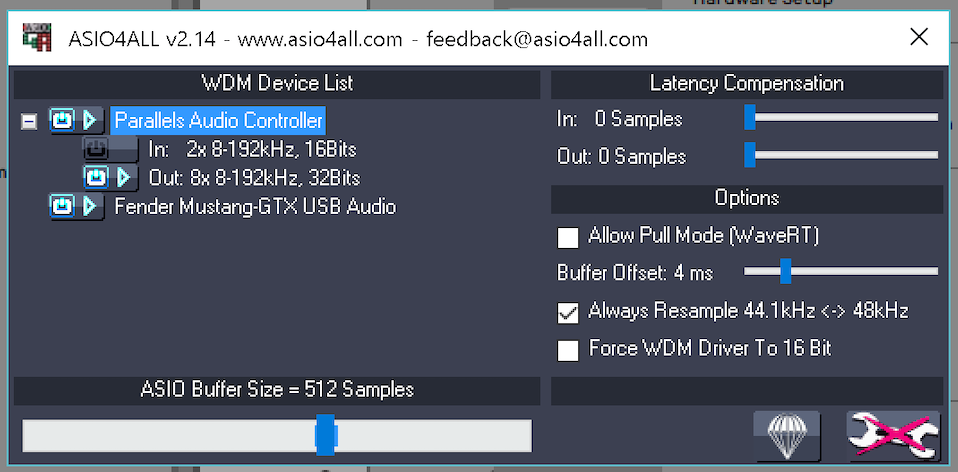The height and width of the screenshot is (472, 958).
Task: Enable Allow Pull Mode (WaveRT) checkbox
Action: coord(568,238)
